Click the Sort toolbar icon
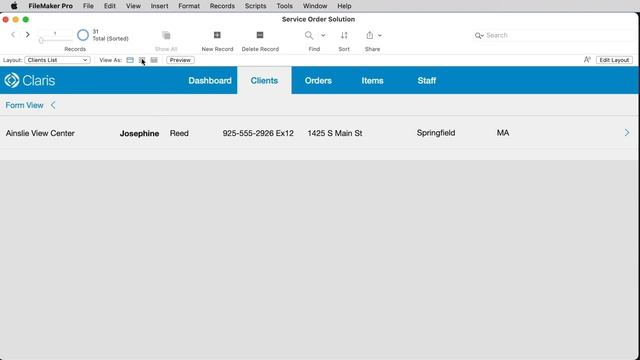This screenshot has width=640, height=360. (x=344, y=36)
